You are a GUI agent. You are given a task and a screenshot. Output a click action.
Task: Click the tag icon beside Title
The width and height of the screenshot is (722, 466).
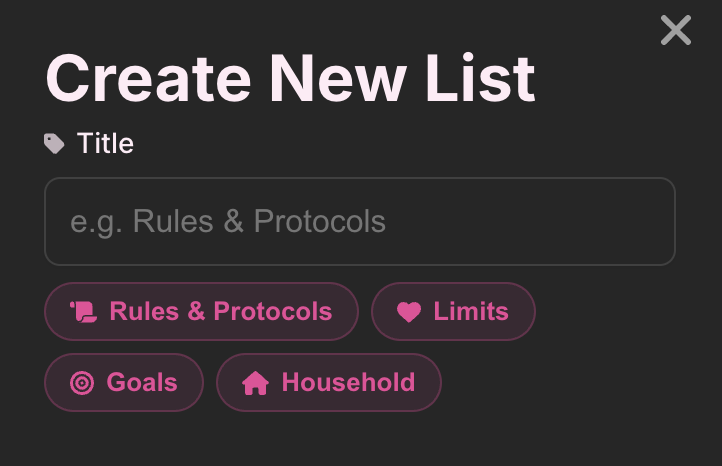tap(54, 144)
